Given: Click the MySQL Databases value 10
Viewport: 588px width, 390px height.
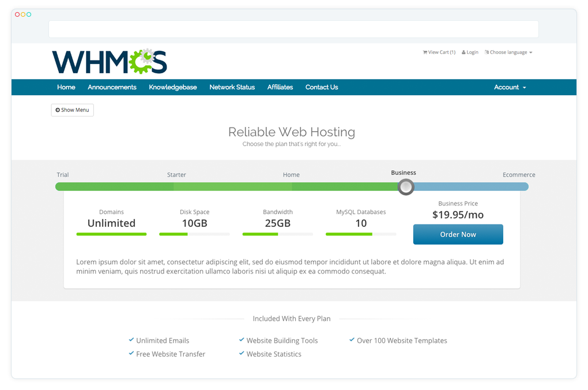Looking at the screenshot, I should pyautogui.click(x=361, y=223).
